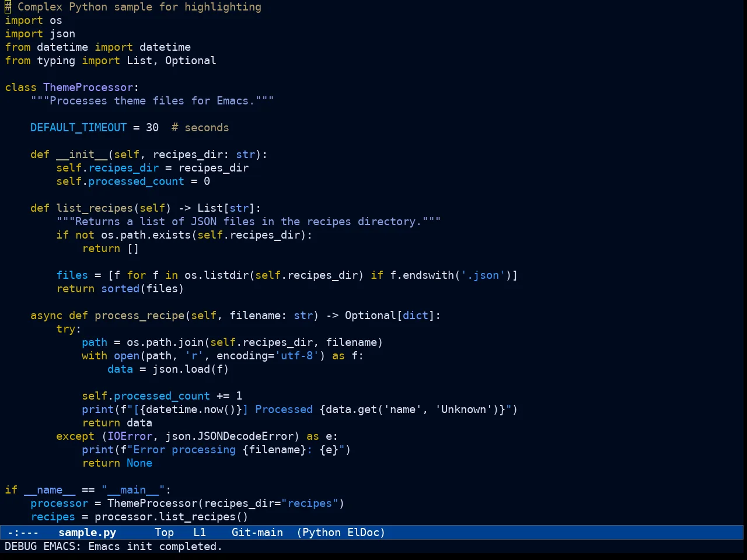This screenshot has width=747, height=560.
Task: Click 'os.path.join' call
Action: click(x=165, y=342)
